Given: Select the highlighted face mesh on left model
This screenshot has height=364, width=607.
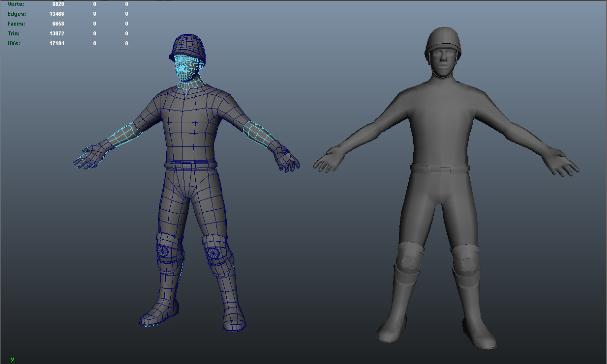Looking at the screenshot, I should 186,66.
